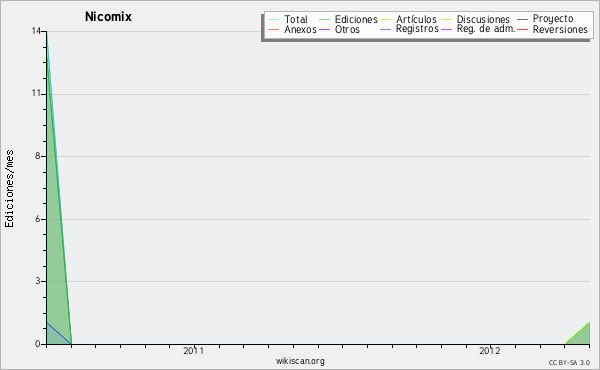Click the cyan Total line swatch

(x=274, y=20)
